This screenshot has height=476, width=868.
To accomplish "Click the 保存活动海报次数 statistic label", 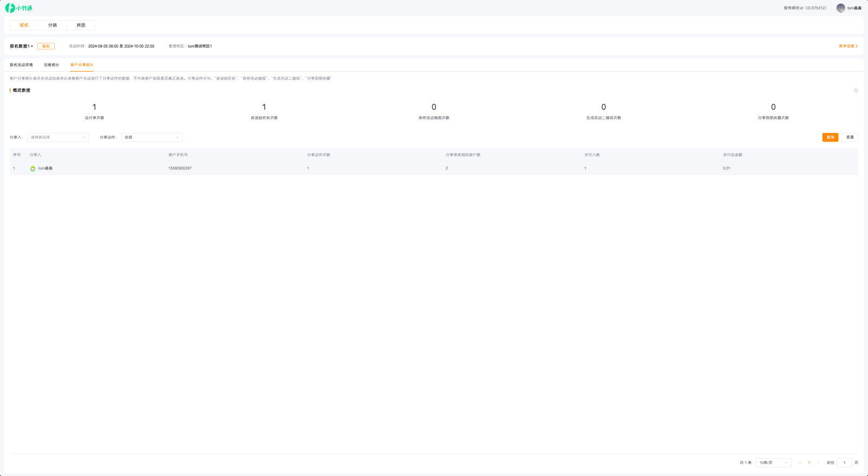I will [x=434, y=118].
